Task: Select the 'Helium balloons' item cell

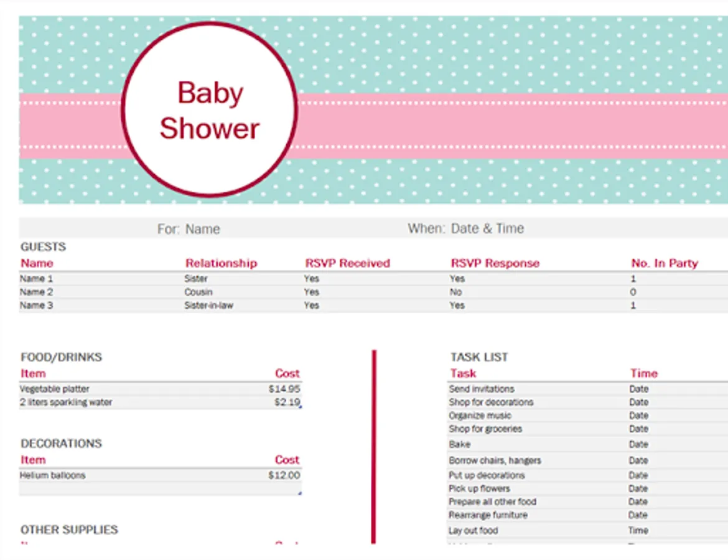Action: point(52,475)
